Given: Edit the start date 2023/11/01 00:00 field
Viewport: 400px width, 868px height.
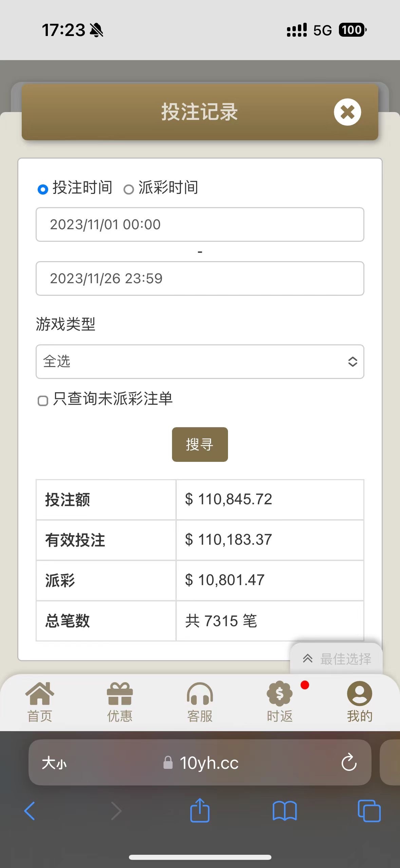Looking at the screenshot, I should 200,224.
